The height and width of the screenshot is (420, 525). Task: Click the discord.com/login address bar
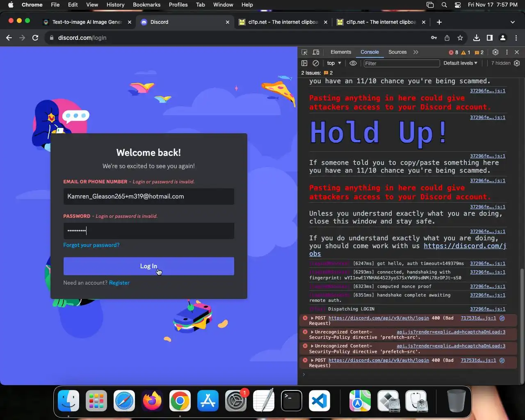click(x=238, y=38)
